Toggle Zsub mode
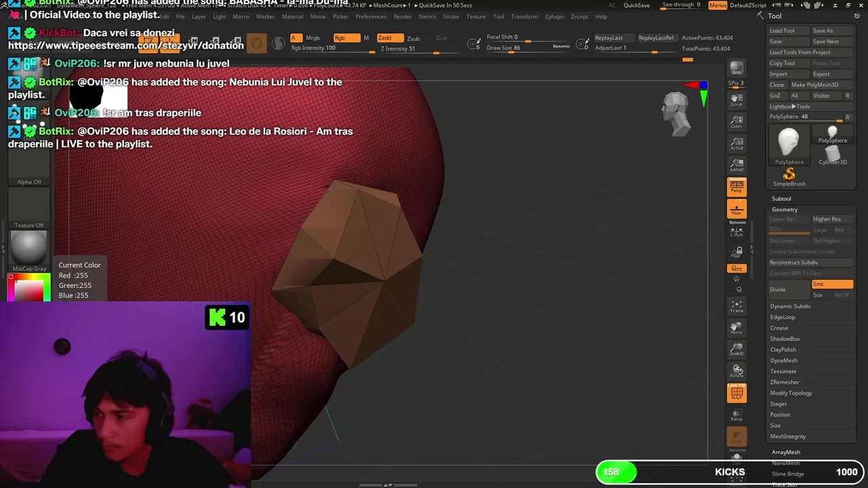Image resolution: width=868 pixels, height=488 pixels. click(413, 38)
